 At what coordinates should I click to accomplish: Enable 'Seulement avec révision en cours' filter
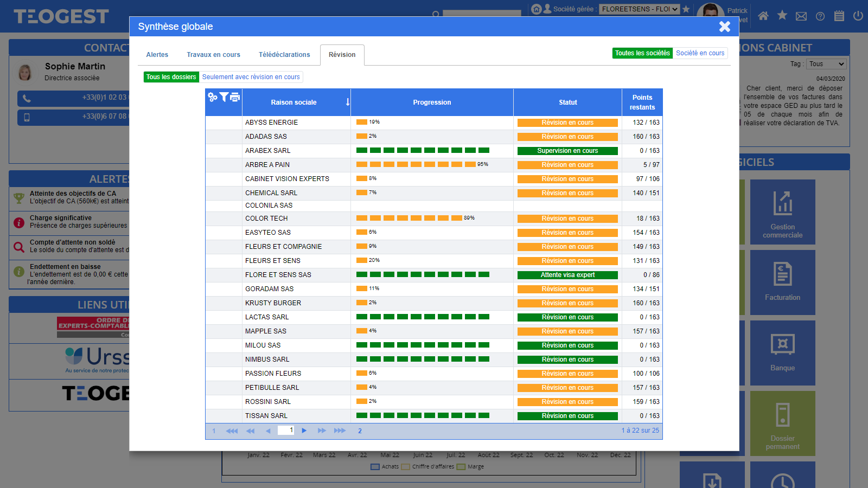(x=251, y=77)
